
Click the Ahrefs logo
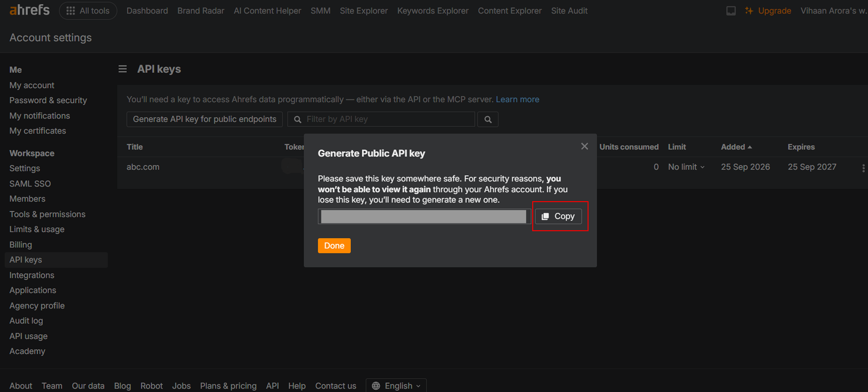pyautogui.click(x=29, y=11)
